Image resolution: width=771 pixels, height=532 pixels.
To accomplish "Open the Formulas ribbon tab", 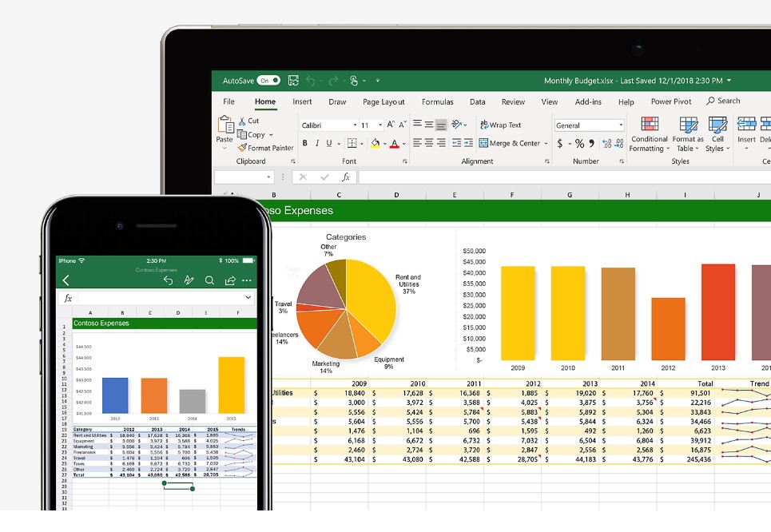I will point(437,102).
